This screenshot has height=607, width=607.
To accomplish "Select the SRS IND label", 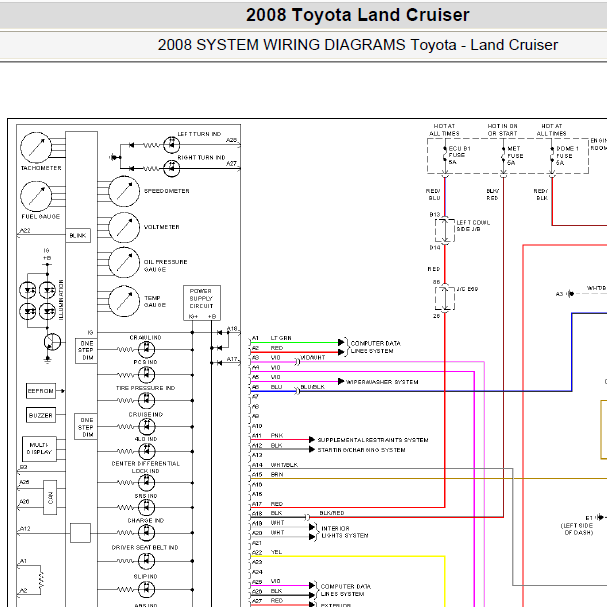I will [x=146, y=496].
